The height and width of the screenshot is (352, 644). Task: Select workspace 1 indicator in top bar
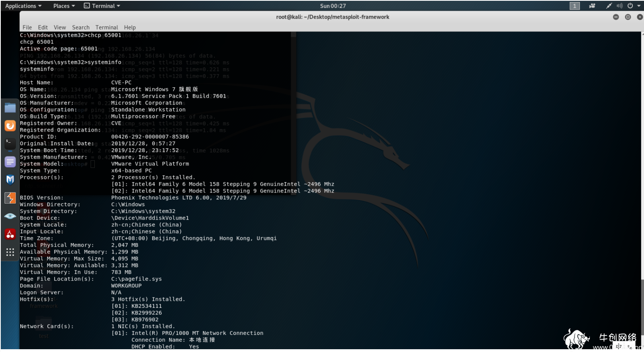[574, 6]
